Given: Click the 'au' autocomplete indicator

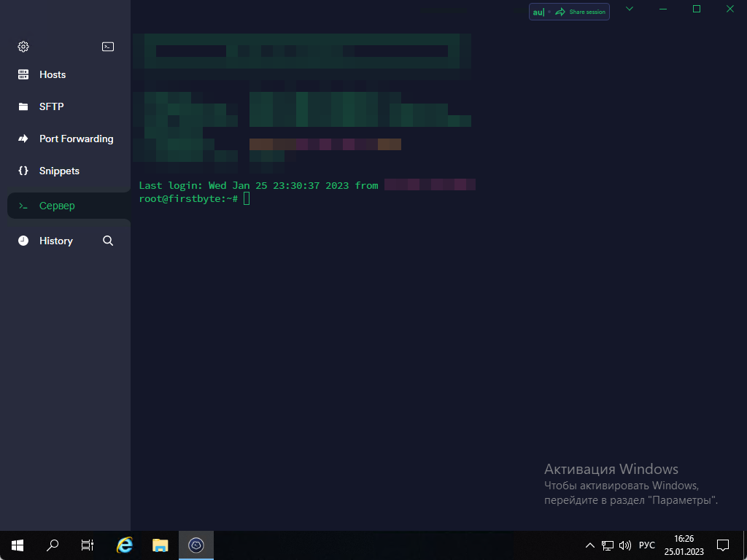Looking at the screenshot, I should click(x=538, y=12).
